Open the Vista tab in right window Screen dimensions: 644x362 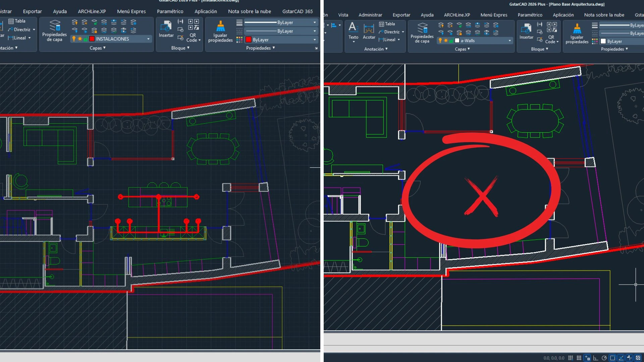[x=343, y=15]
